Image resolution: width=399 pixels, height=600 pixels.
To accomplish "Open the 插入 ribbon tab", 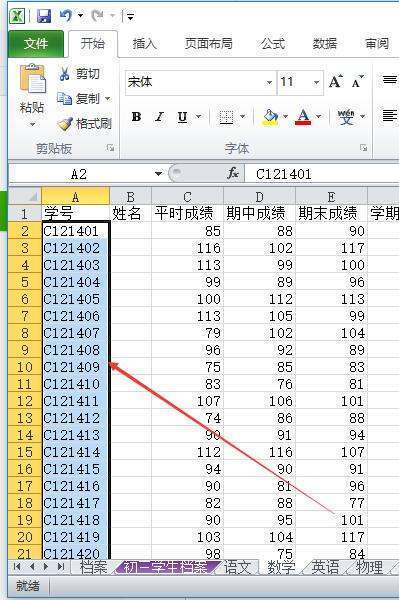I will 144,44.
